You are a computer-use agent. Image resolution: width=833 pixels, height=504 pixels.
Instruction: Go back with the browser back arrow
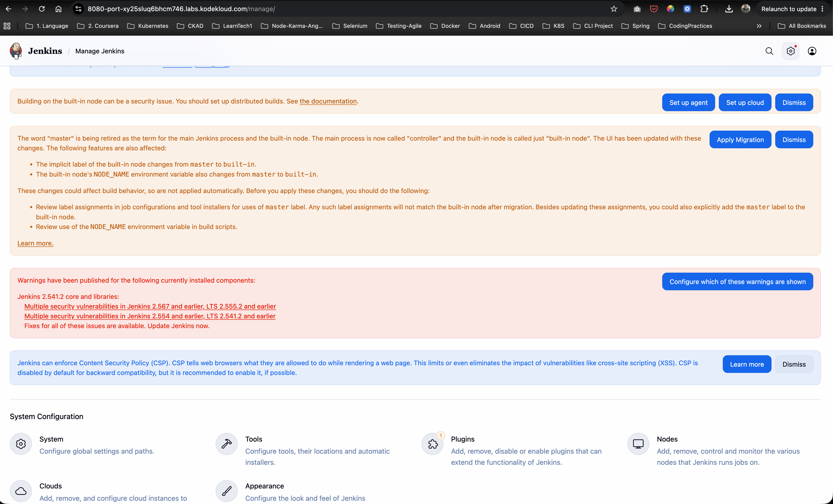(x=8, y=9)
